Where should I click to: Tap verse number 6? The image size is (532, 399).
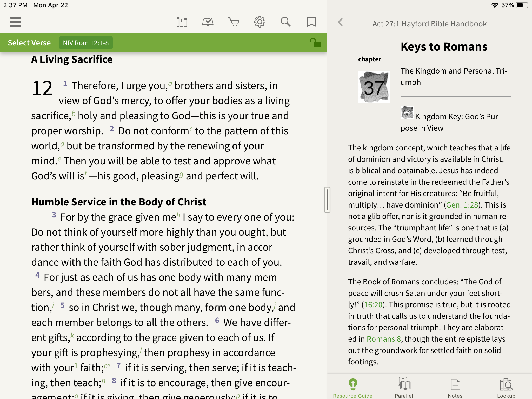[217, 320]
